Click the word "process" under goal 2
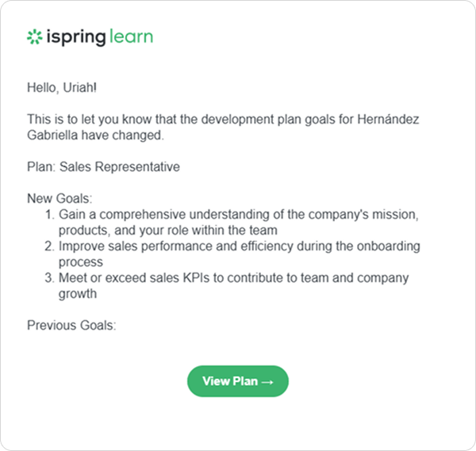This screenshot has height=451, width=476. coord(81,262)
